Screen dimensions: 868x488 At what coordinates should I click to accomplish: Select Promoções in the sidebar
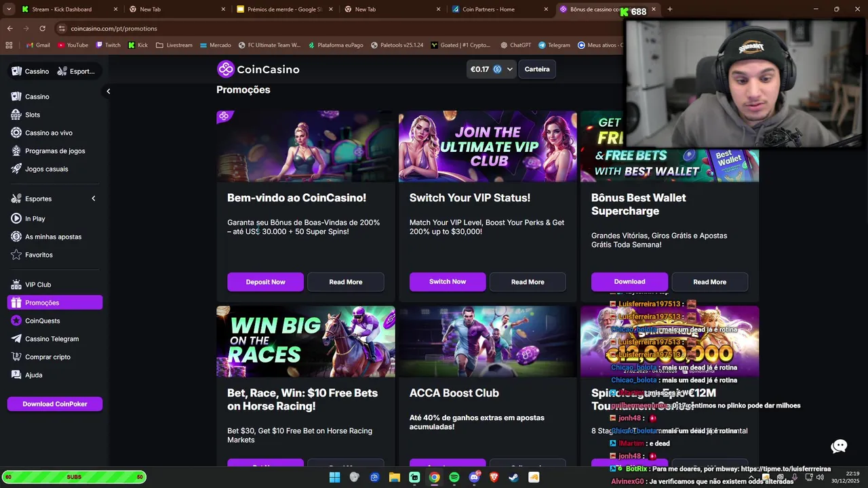tap(55, 303)
